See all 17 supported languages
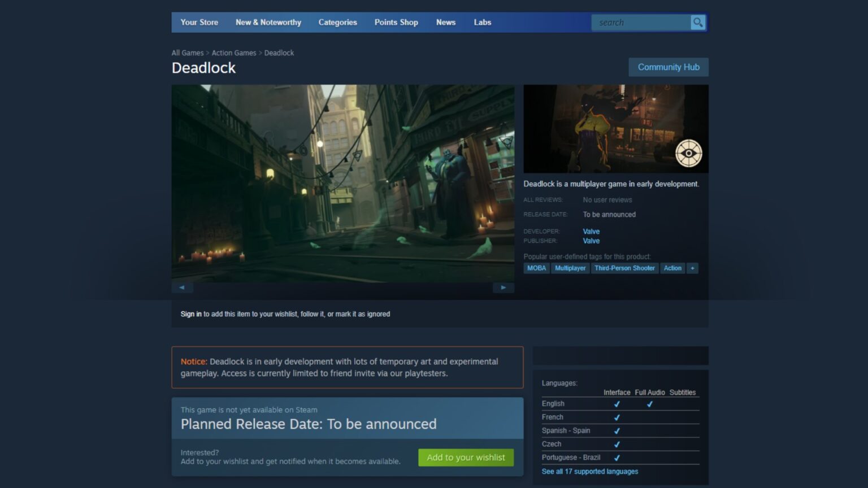The width and height of the screenshot is (868, 488). pos(589,471)
